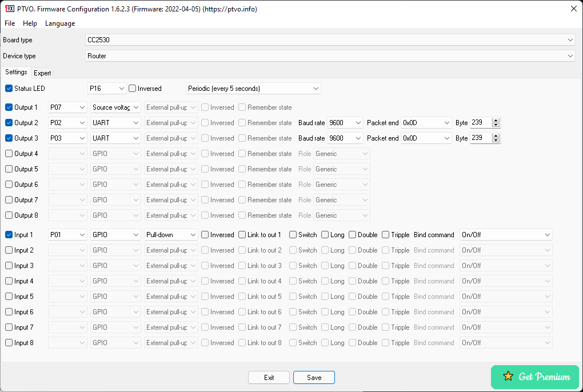The image size is (583, 392).
Task: Enable Switch mode for Input 1
Action: click(292, 234)
